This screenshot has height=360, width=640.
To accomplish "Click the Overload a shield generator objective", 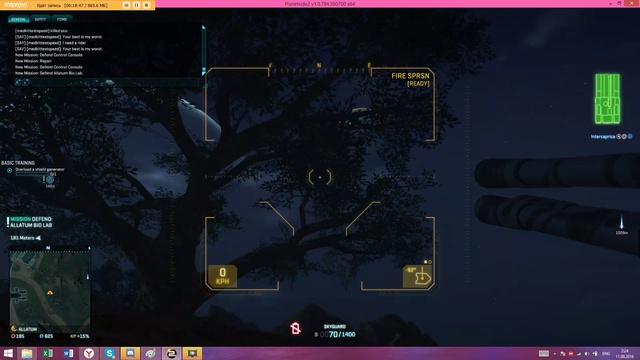I will [40, 169].
